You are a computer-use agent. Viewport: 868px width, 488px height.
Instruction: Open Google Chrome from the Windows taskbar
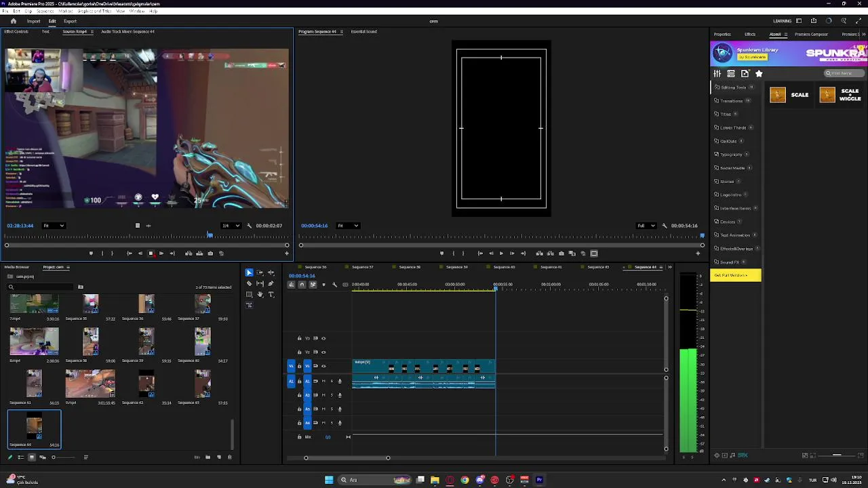point(465,480)
